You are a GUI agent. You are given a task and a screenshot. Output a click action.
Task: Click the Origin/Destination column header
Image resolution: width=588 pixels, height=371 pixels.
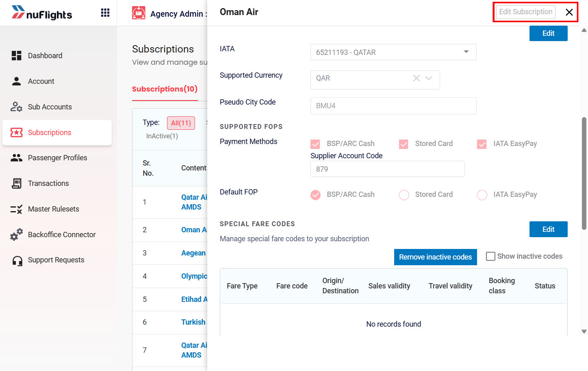click(x=341, y=286)
